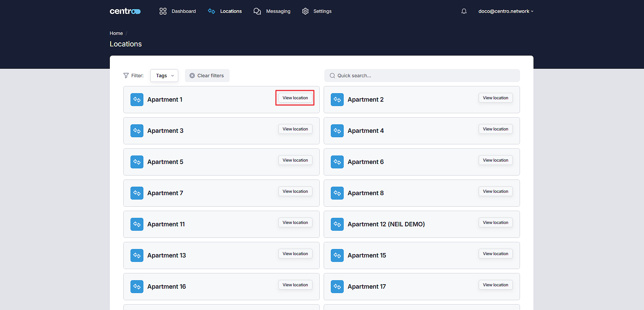644x310 pixels.
Task: Click the Centro logo
Action: (125, 11)
